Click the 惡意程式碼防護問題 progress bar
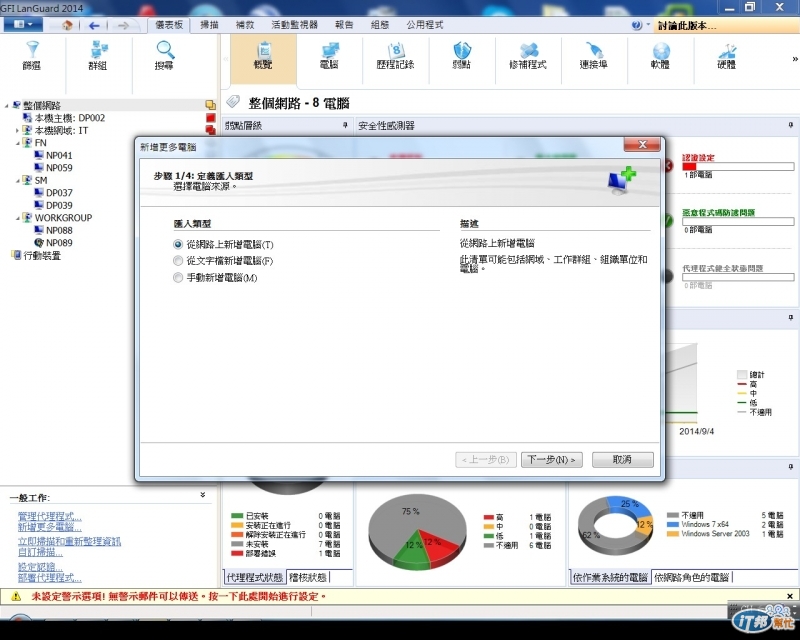 (x=738, y=221)
